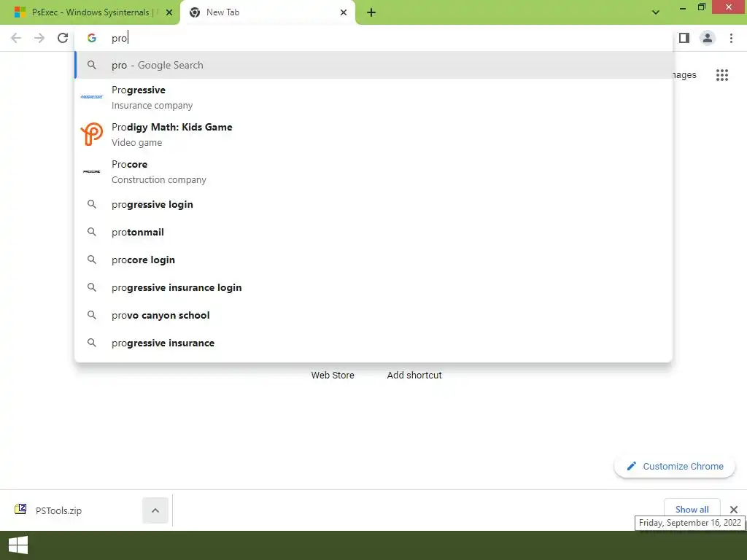Image resolution: width=747 pixels, height=560 pixels.
Task: Click the magnifier beside progressive login
Action: (92, 204)
